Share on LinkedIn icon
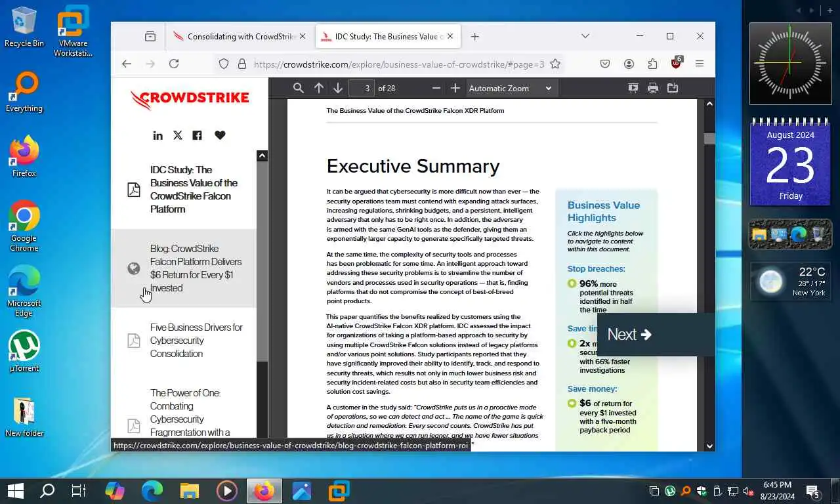 [157, 135]
